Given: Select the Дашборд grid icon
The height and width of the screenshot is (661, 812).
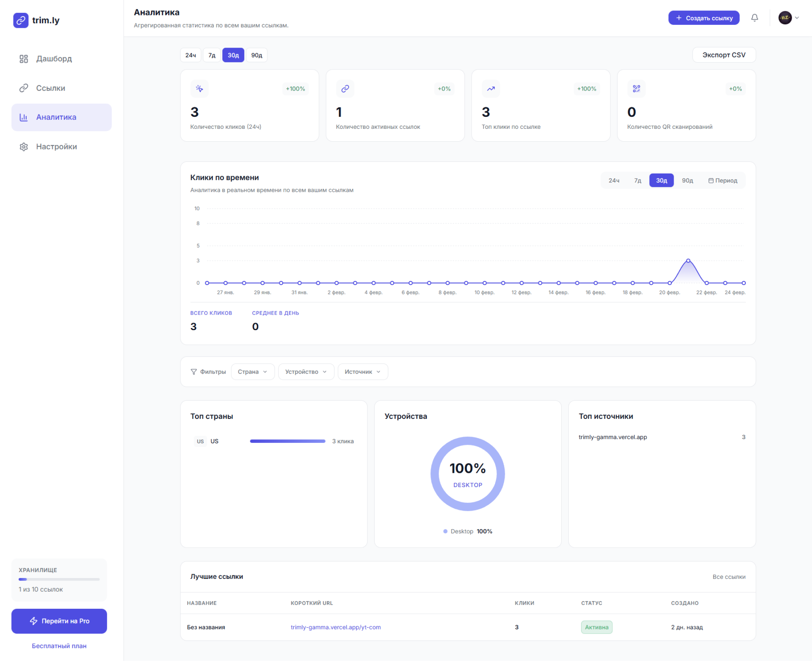Looking at the screenshot, I should click(x=24, y=59).
